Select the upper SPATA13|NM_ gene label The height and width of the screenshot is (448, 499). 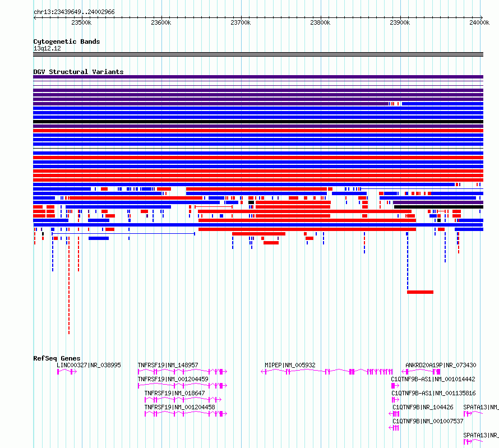(x=481, y=407)
